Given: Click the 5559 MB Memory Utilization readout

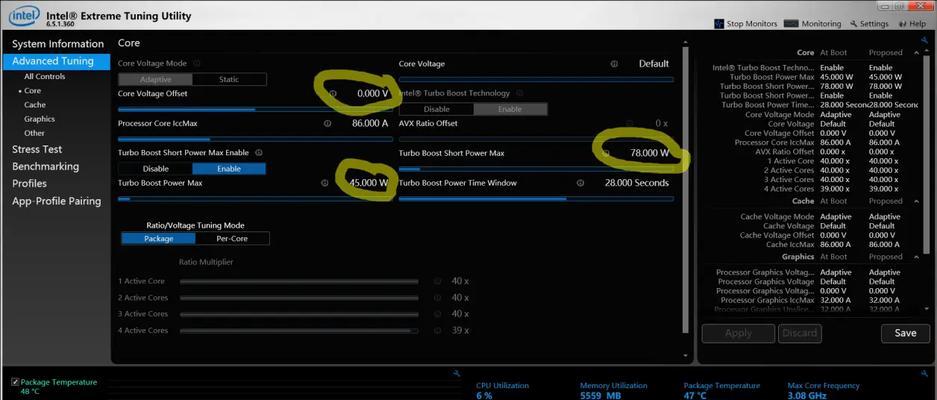Looking at the screenshot, I should tap(601, 395).
